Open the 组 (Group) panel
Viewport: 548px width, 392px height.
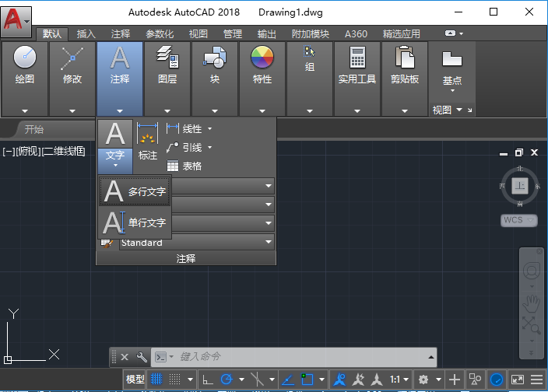coord(310,79)
